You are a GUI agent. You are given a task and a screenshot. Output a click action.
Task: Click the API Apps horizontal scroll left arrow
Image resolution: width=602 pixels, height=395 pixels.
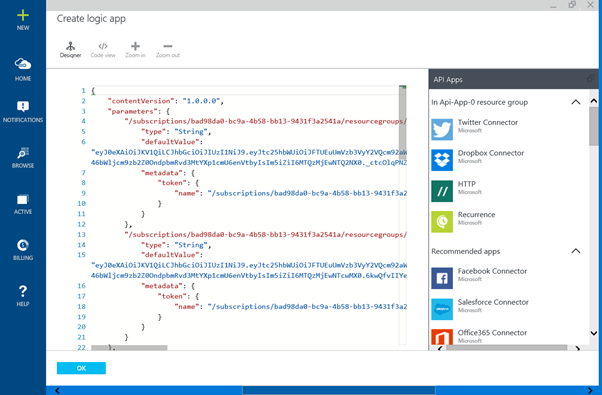point(440,348)
